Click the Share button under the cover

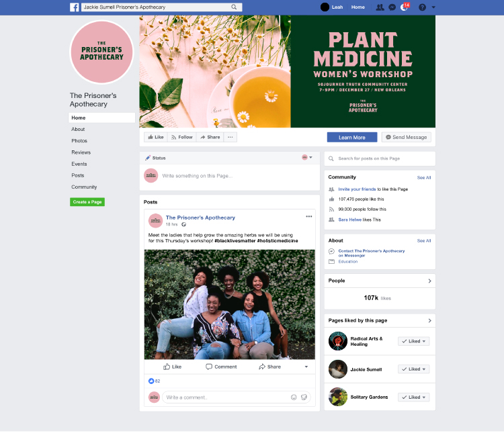(210, 137)
